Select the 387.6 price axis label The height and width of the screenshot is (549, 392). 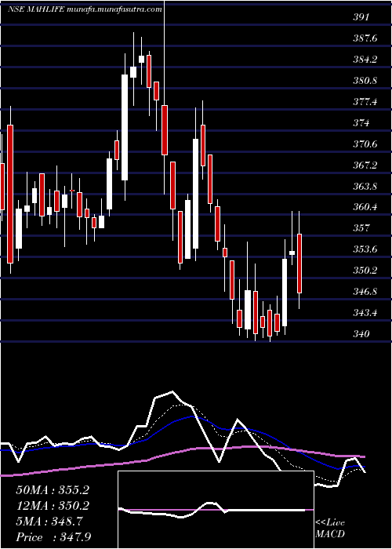(365, 38)
